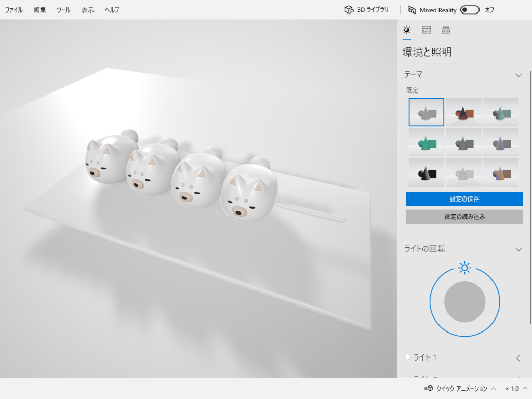Click the クイック アニメーション cube icon
532x399 pixels.
point(429,389)
